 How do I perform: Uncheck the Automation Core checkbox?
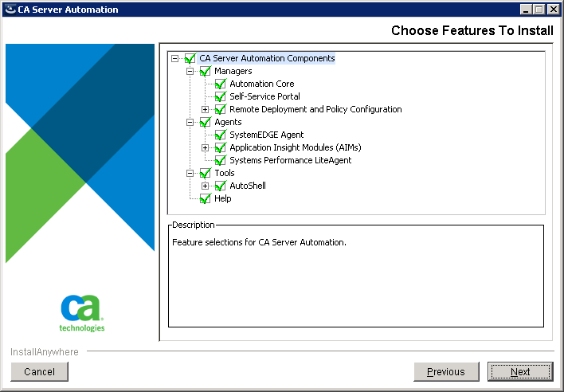pos(220,84)
